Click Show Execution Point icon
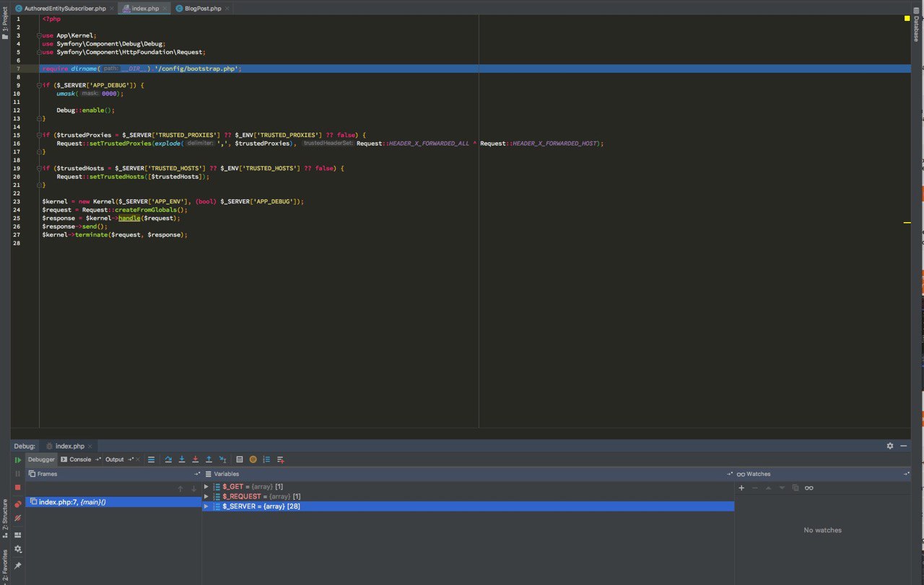The height and width of the screenshot is (585, 924). (152, 459)
